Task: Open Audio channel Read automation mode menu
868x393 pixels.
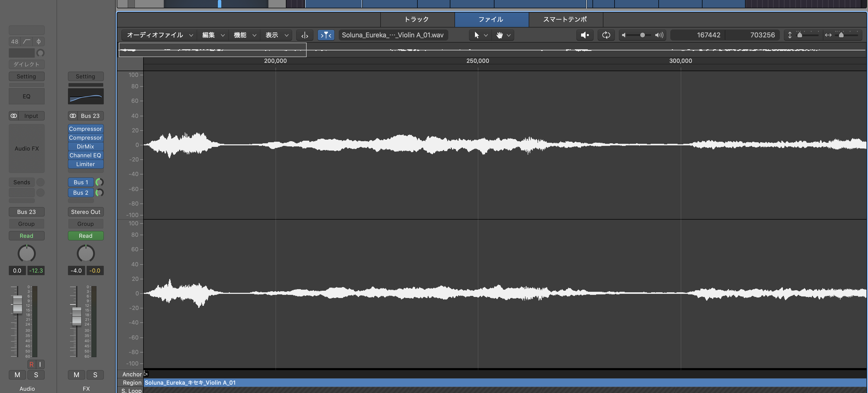Action: pyautogui.click(x=27, y=236)
